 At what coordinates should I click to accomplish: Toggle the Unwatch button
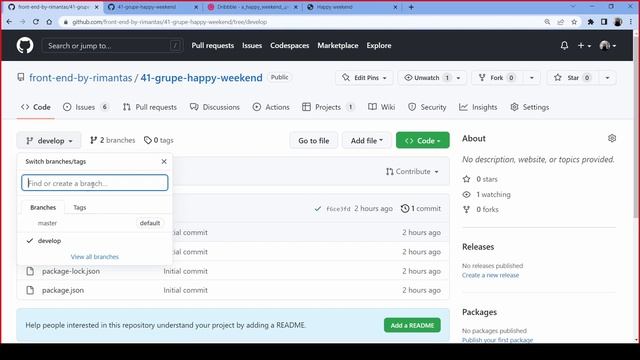(x=425, y=78)
